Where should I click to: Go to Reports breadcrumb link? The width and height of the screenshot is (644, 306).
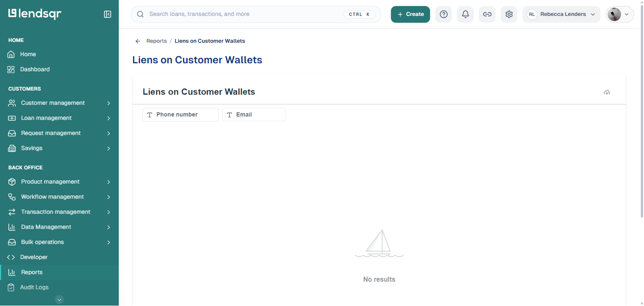[x=156, y=41]
